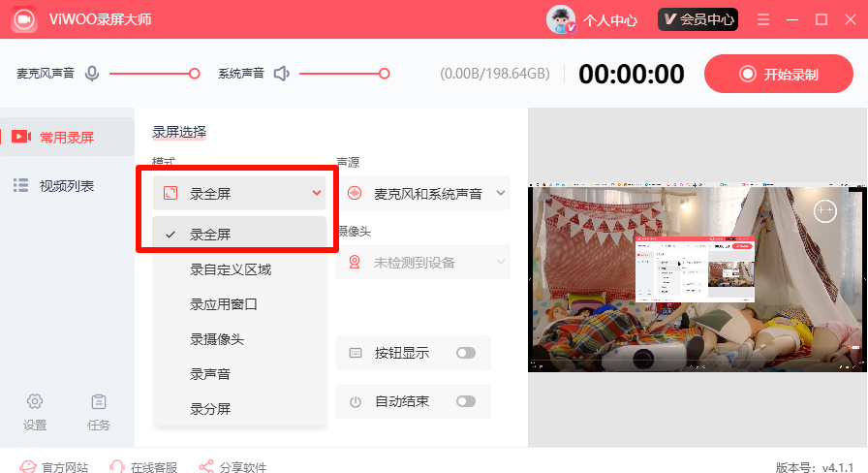Open the 任务 clipboard icon
The image size is (868, 473).
(x=99, y=401)
